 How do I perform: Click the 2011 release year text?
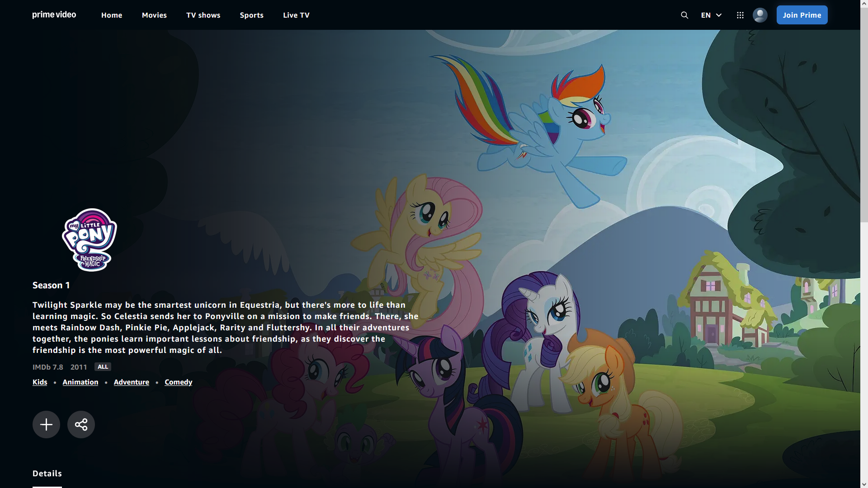click(x=79, y=367)
